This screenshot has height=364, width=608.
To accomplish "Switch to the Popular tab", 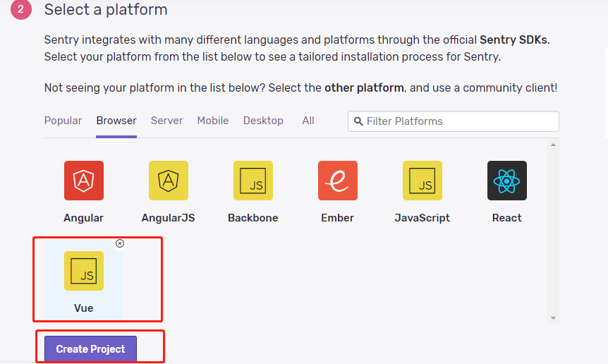I will pyautogui.click(x=63, y=121).
